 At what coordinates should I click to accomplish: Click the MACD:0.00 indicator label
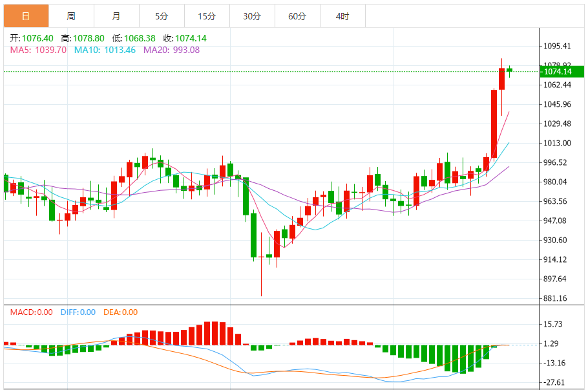[x=31, y=312]
